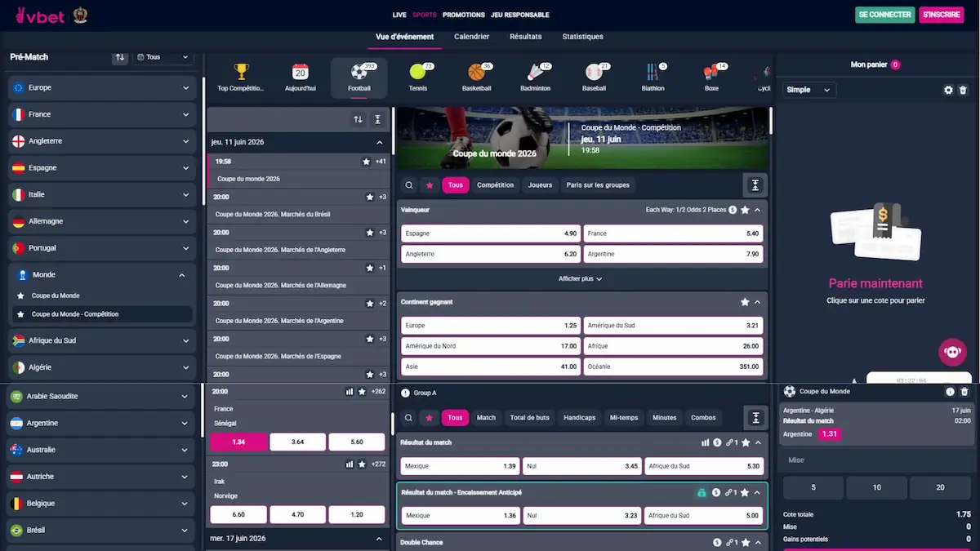The height and width of the screenshot is (551, 980).
Task: Open the Tous time filter dropdown
Action: 164,57
